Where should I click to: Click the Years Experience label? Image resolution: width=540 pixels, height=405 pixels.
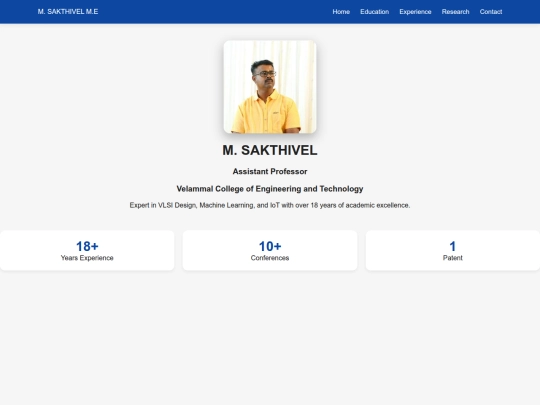[x=87, y=258]
